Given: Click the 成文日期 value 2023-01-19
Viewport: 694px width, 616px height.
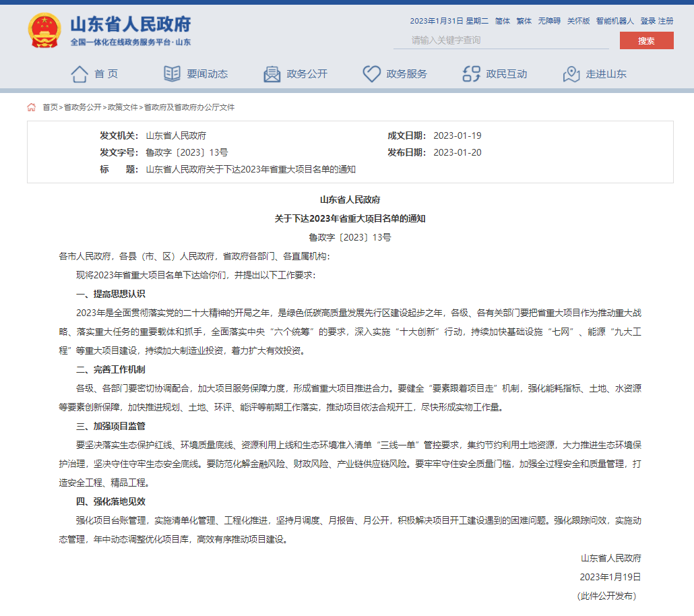Looking at the screenshot, I should tap(458, 135).
